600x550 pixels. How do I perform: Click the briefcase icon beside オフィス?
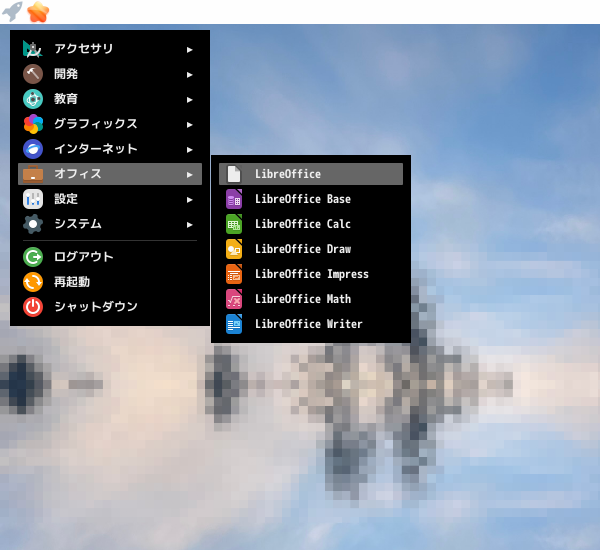coord(33,174)
